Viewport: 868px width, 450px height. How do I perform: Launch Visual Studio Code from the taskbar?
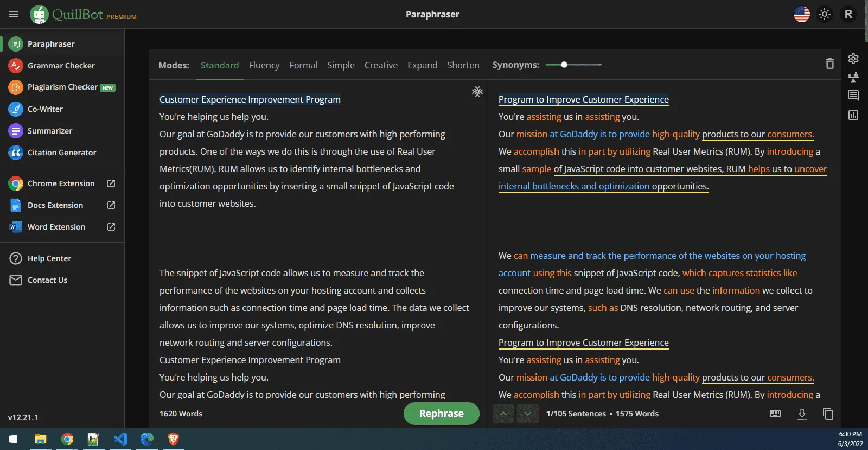click(120, 439)
